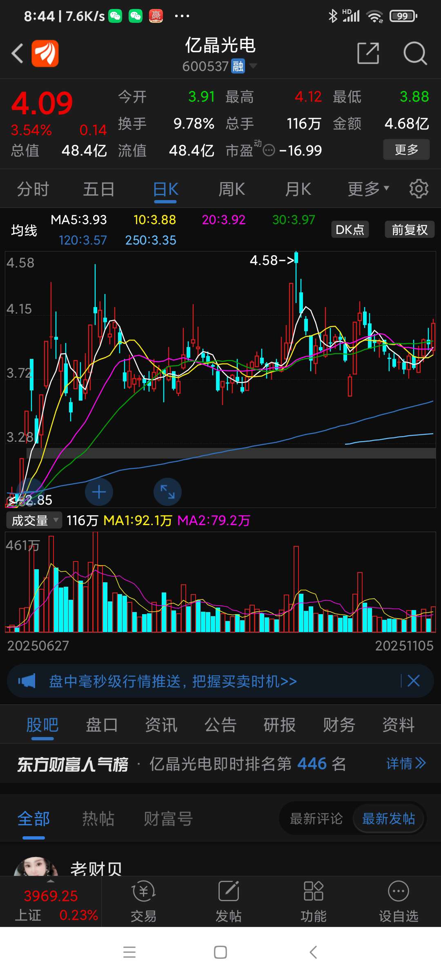441x980 pixels.
Task: Expand the stock code dropdown arrow
Action: (x=253, y=66)
